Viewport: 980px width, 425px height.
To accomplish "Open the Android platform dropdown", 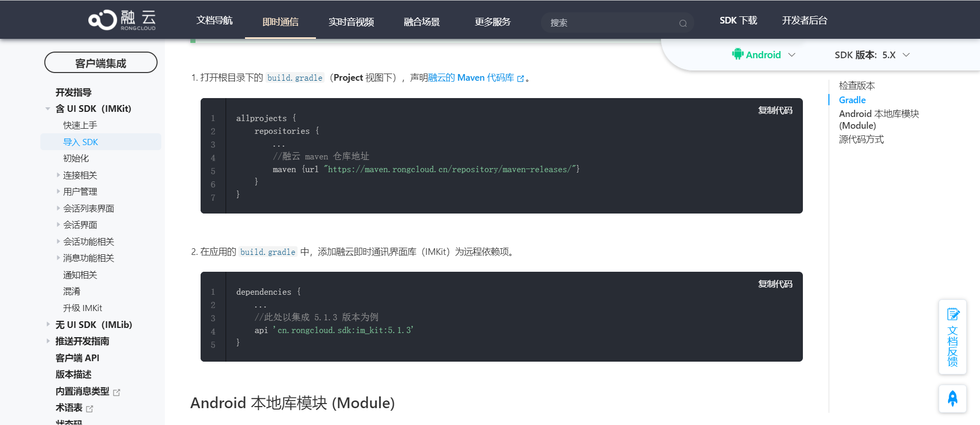I will click(764, 55).
